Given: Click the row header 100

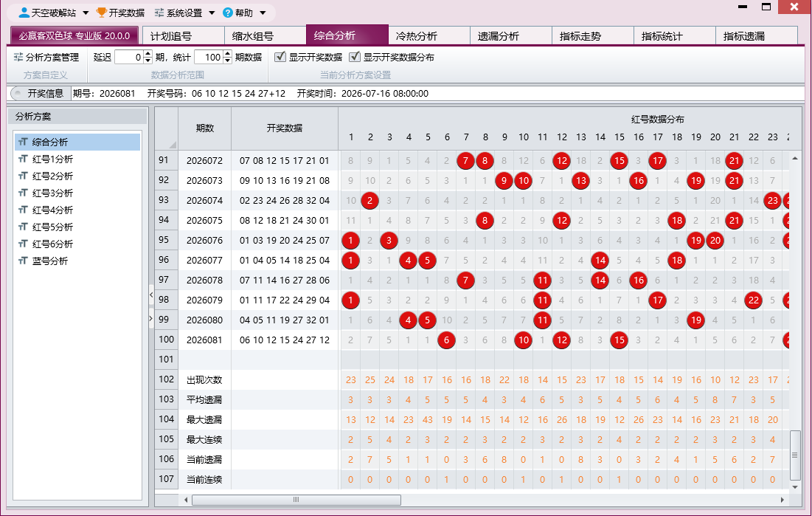Looking at the screenshot, I should [166, 339].
